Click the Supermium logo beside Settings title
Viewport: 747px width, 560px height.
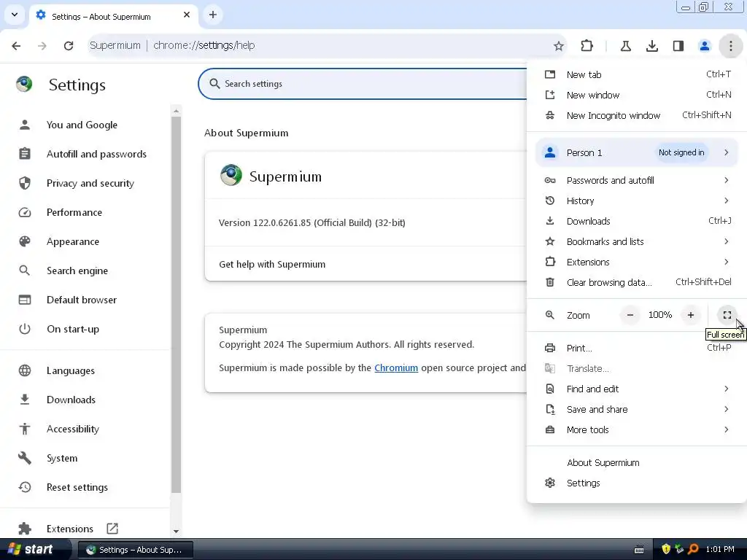coord(24,85)
